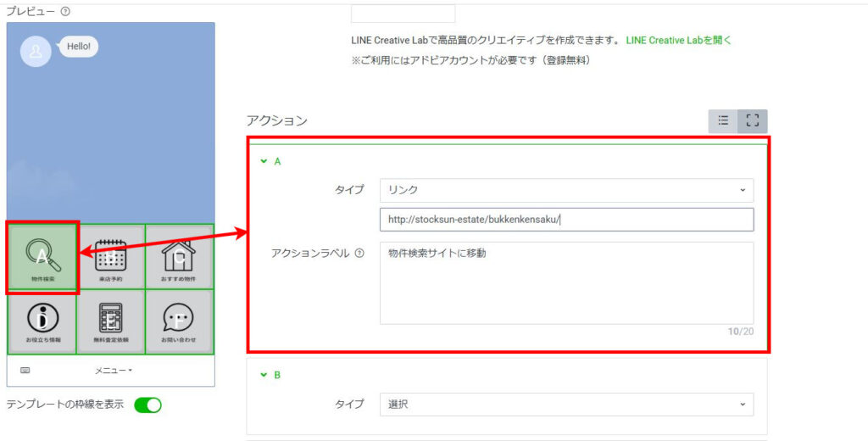868x441 pixels.
Task: Click the メニュー bar in preview
Action: click(x=113, y=371)
